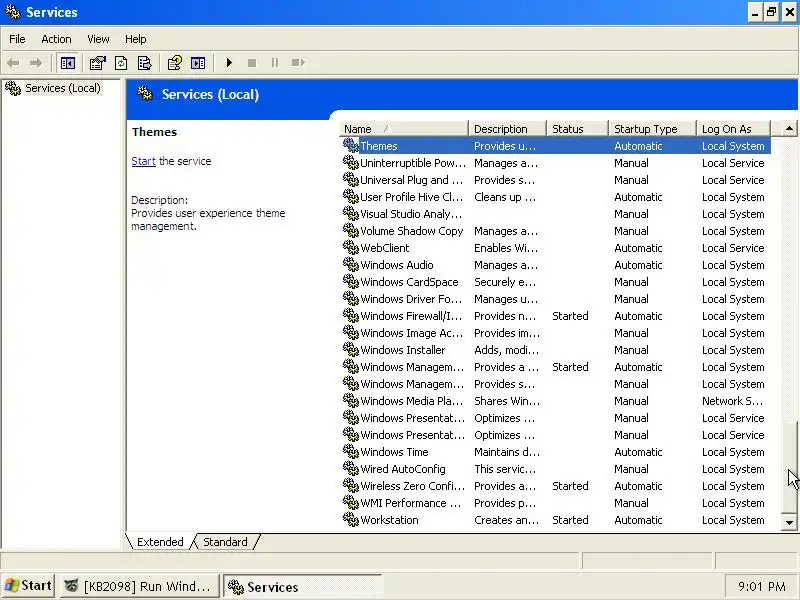This screenshot has width=800, height=600.
Task: Open the Help toolbar icon
Action: coord(174,63)
